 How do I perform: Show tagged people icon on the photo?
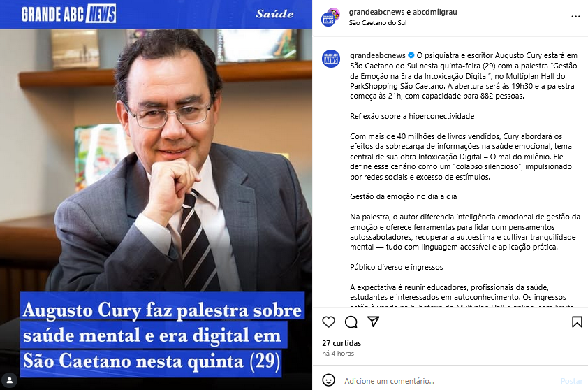[10, 380]
